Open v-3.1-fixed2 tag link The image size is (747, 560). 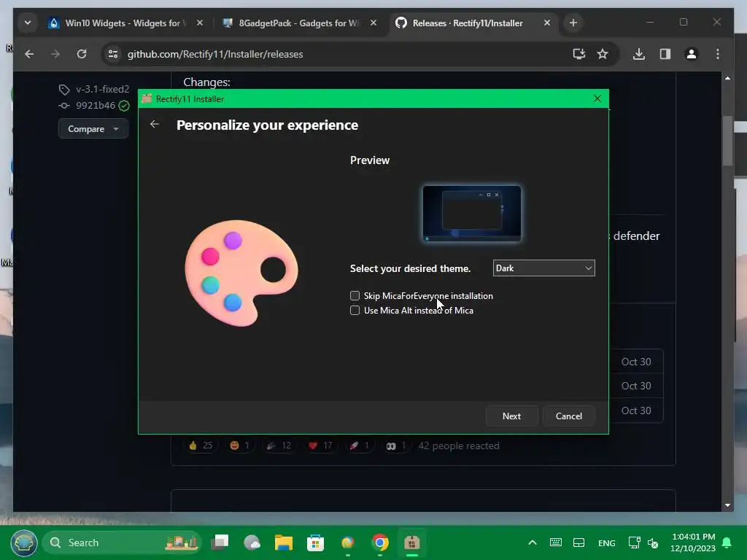tap(102, 89)
